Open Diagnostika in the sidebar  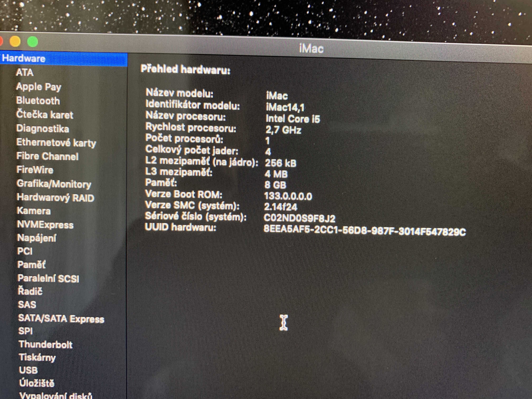point(43,129)
